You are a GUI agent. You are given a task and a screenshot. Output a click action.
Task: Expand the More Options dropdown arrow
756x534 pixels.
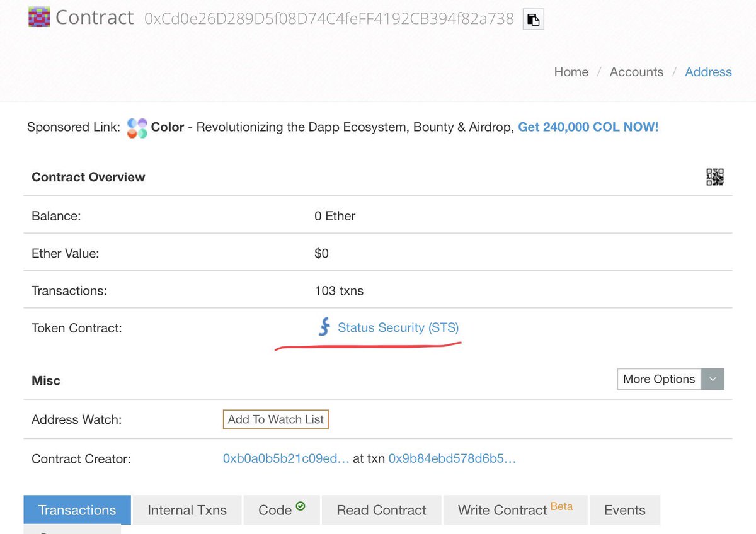[713, 379]
